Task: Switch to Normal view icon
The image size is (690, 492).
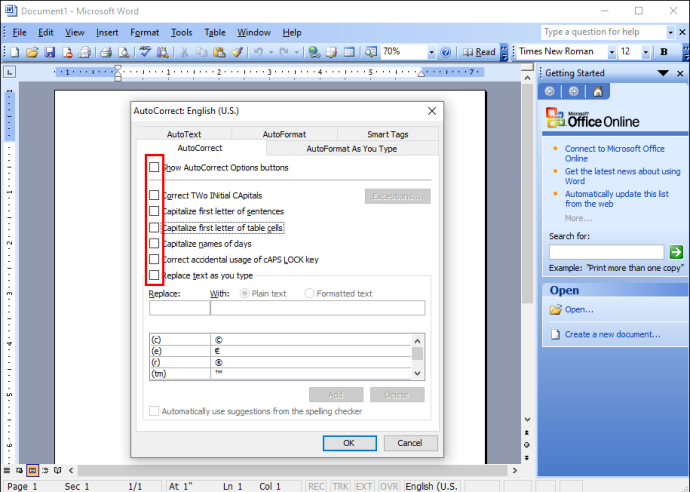Action: (7, 470)
